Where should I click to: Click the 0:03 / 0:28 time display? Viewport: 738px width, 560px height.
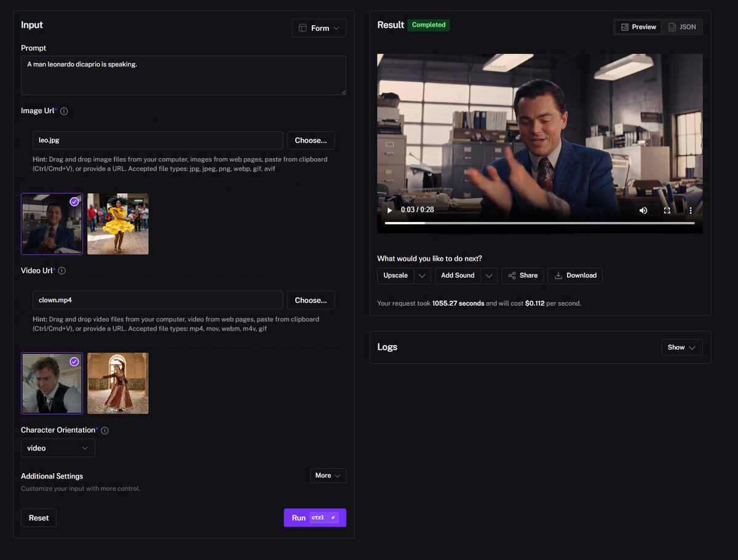pos(418,210)
